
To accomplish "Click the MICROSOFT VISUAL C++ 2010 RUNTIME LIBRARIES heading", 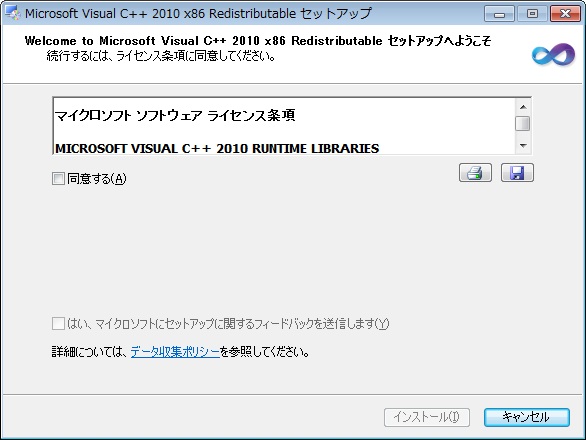I will click(x=217, y=148).
